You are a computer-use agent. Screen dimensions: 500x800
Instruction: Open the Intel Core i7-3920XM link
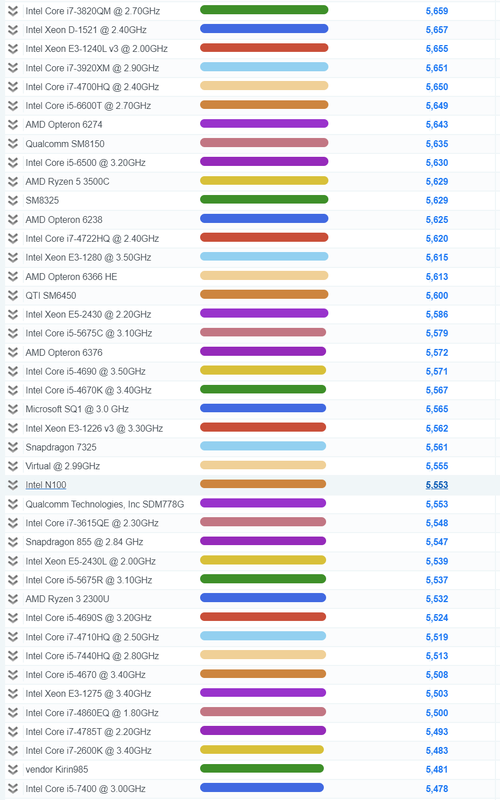click(92, 68)
